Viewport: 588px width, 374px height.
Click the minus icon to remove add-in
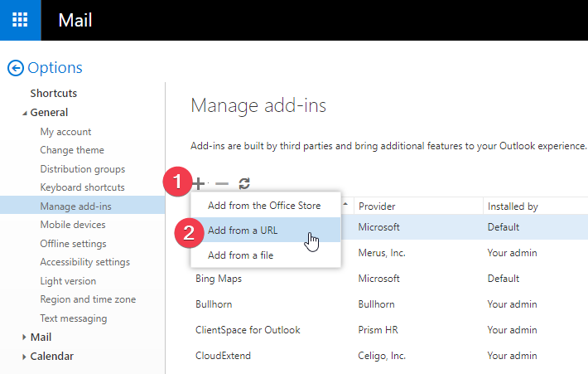(x=221, y=183)
